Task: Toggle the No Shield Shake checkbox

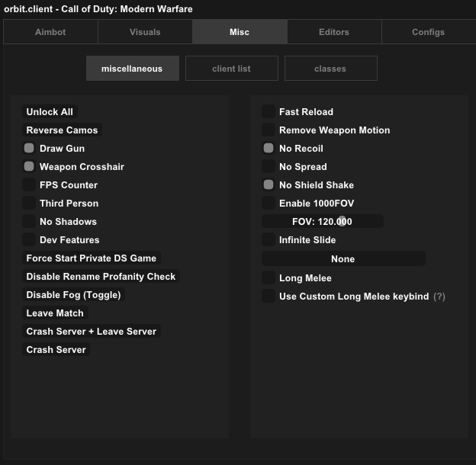Action: [x=269, y=185]
